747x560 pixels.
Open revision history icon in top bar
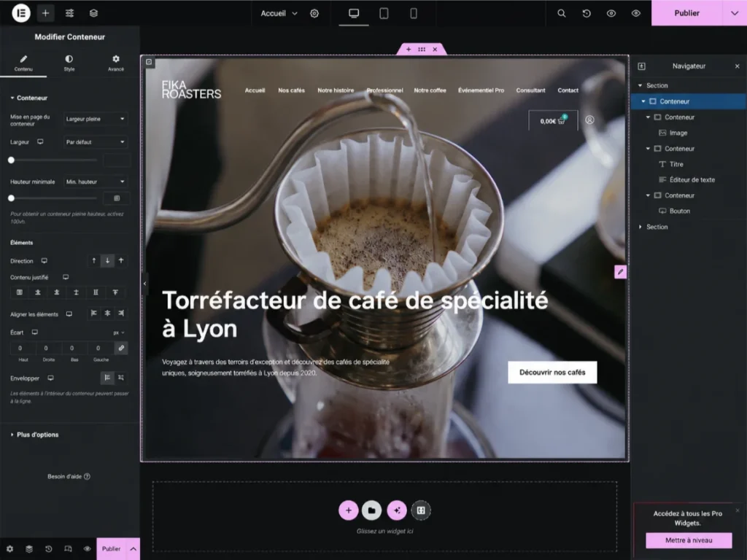[587, 13]
